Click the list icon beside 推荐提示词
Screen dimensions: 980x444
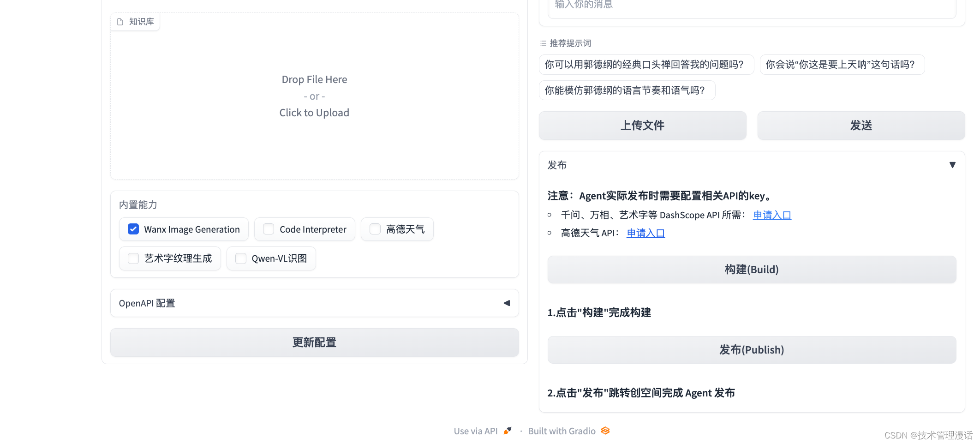[x=543, y=43]
